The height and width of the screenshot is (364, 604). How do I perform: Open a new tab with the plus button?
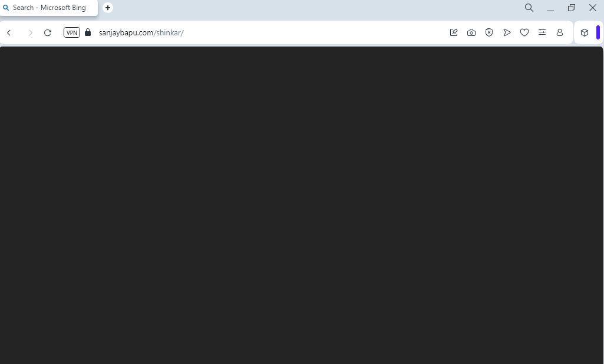(x=108, y=8)
